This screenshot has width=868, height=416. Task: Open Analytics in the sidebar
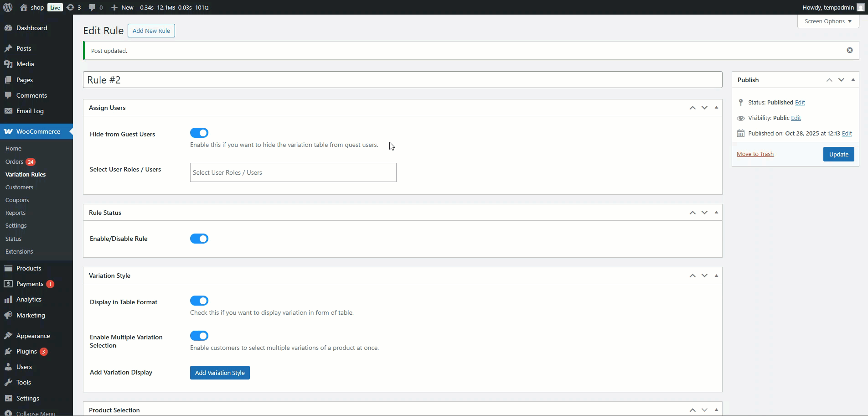tap(29, 299)
